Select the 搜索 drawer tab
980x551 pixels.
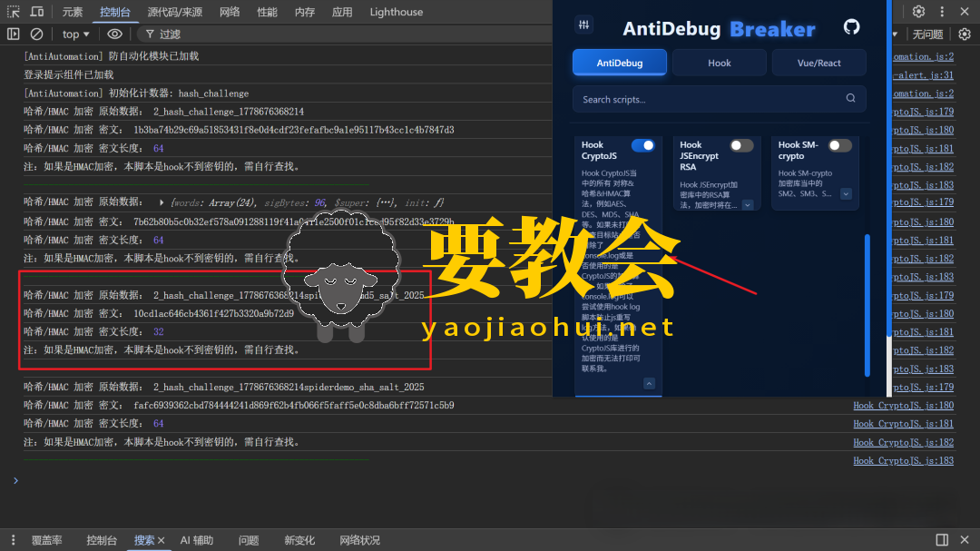pyautogui.click(x=144, y=540)
